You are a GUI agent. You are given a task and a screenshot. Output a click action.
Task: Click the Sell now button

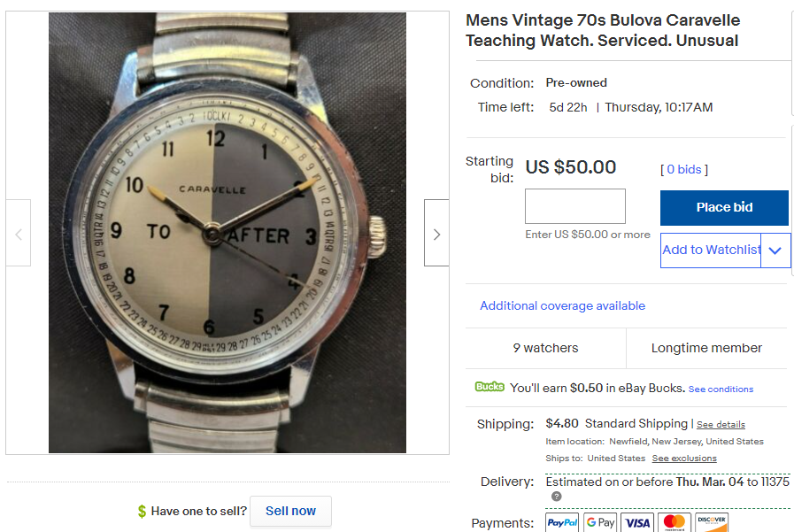click(x=290, y=511)
